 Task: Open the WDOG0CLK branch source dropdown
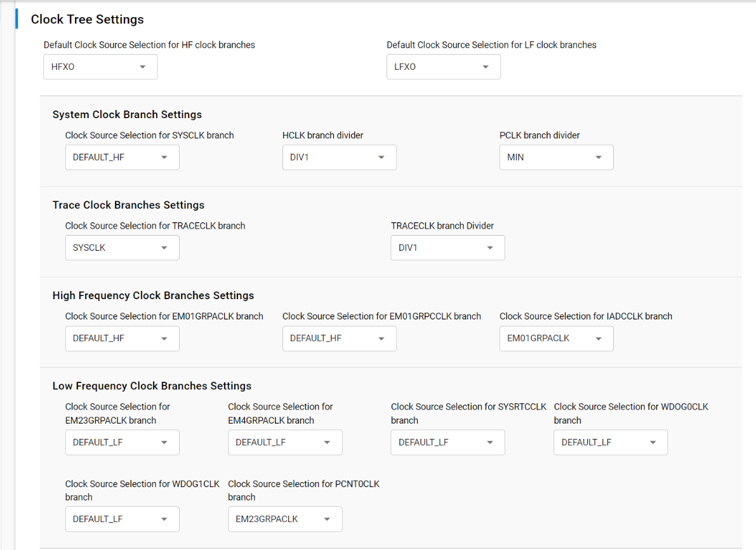[x=610, y=442]
